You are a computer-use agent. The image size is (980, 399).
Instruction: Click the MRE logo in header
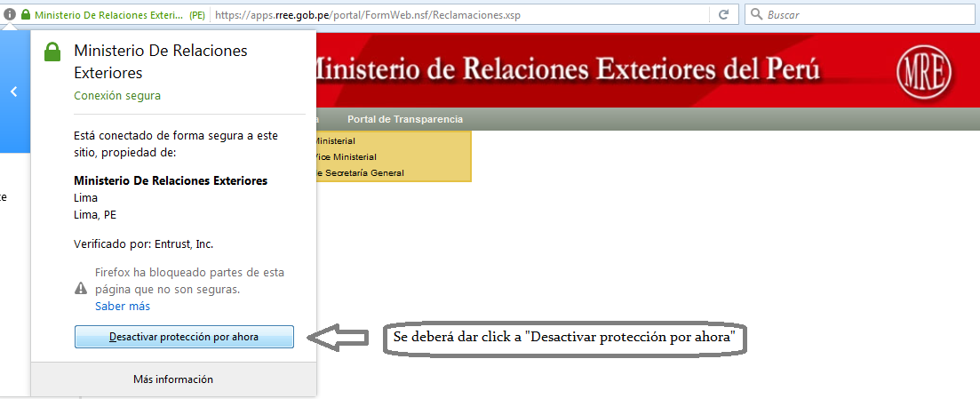click(924, 72)
